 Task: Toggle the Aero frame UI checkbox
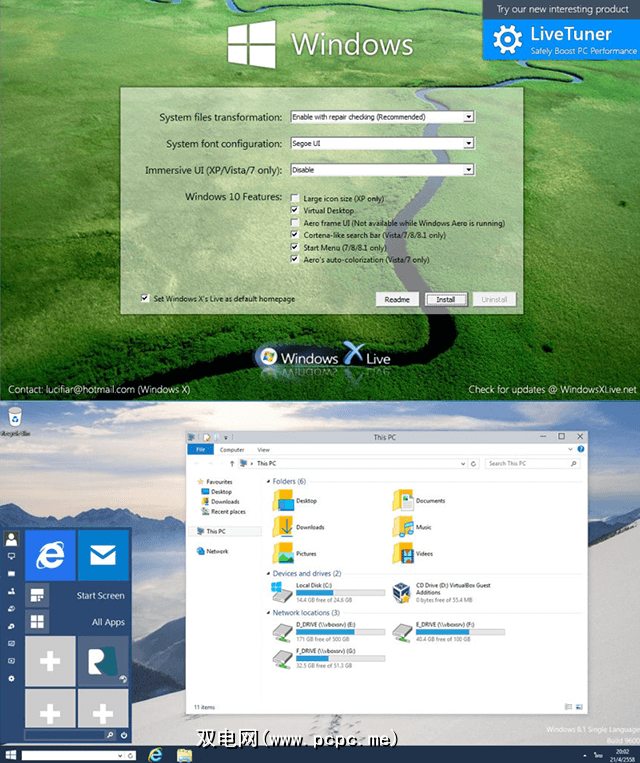pyautogui.click(x=294, y=222)
